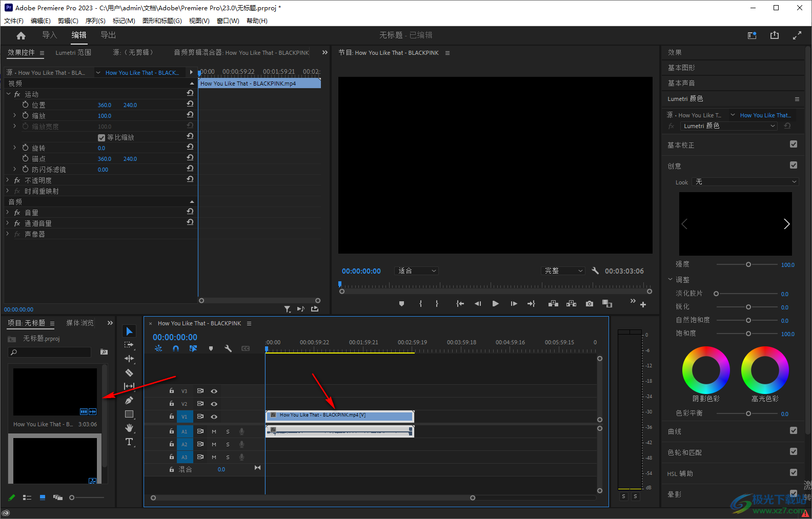Image resolution: width=812 pixels, height=519 pixels.
Task: Open the button editor plus icon
Action: pos(643,304)
